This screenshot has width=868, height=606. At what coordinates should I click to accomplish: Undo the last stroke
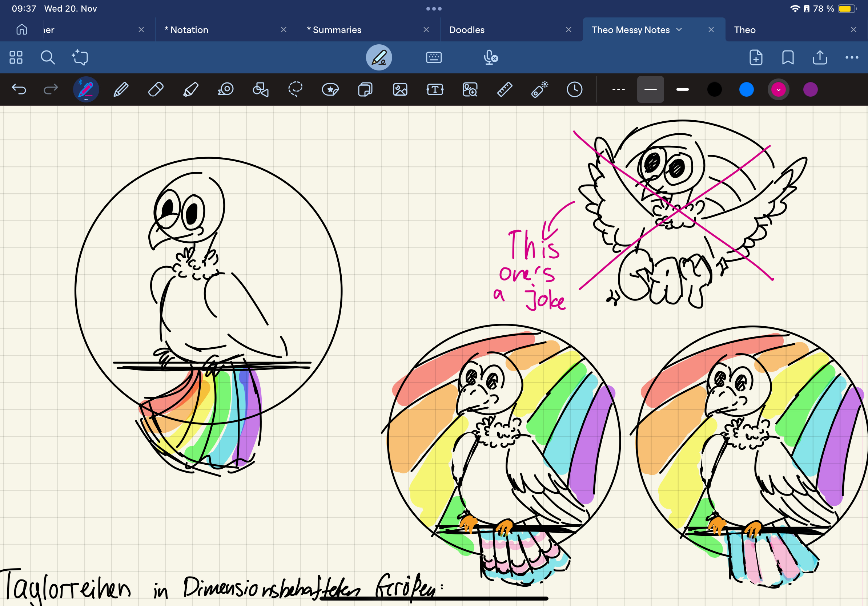click(19, 89)
